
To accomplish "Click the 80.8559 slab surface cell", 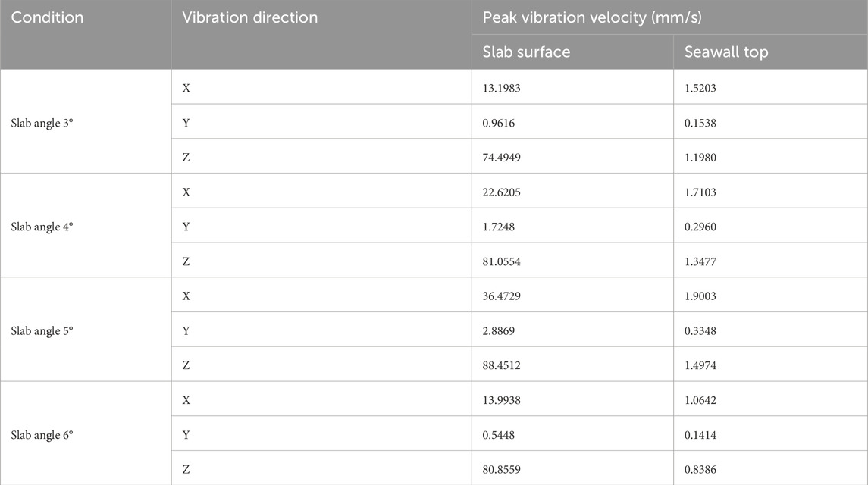I will 572,469.
